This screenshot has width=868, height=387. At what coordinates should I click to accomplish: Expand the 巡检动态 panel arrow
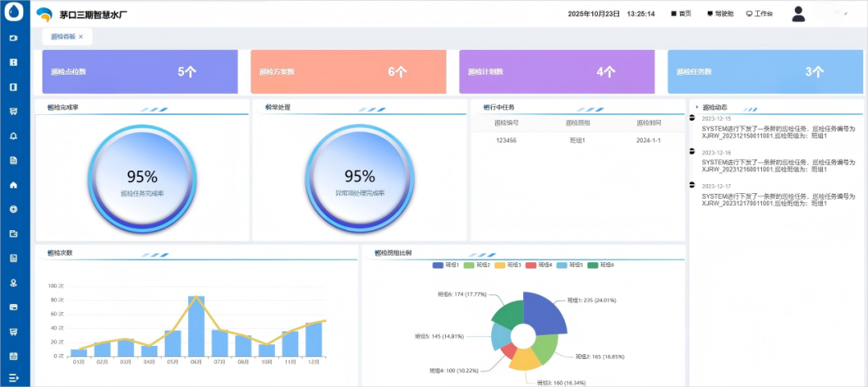696,106
